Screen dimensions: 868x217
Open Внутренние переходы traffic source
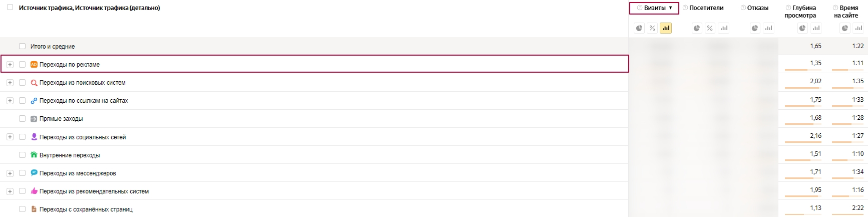(x=70, y=155)
